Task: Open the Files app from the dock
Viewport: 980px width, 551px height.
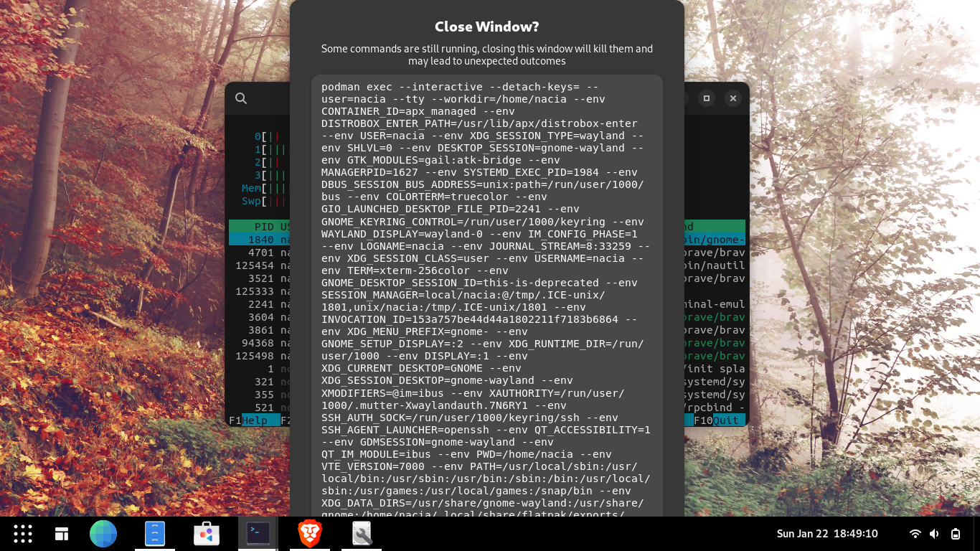Action: coord(154,534)
